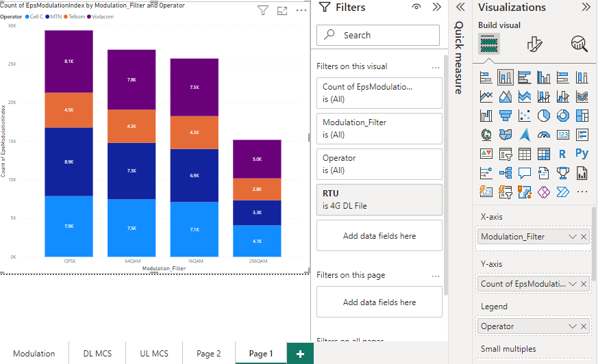This screenshot has height=364, width=598.
Task: Pick the Python (Py) visual
Action: point(582,153)
